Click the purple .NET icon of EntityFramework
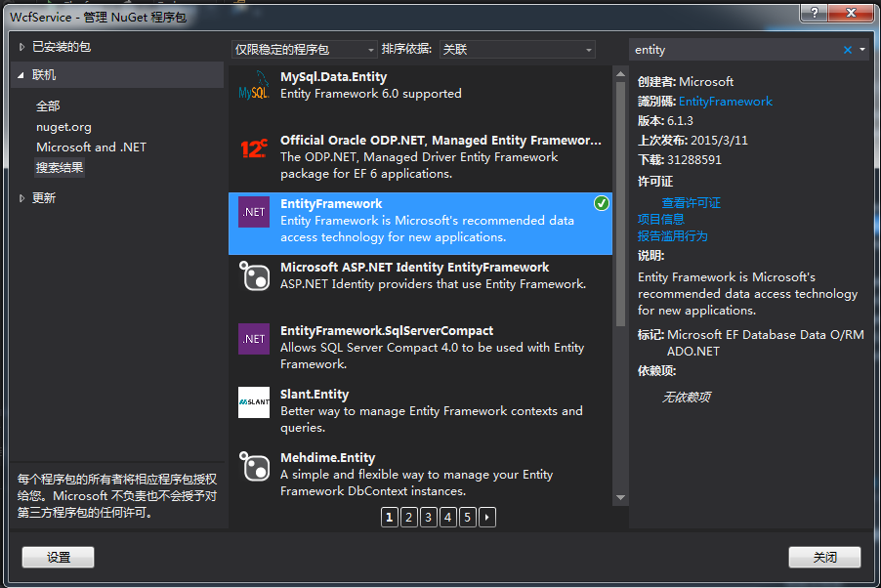Image resolution: width=881 pixels, height=588 pixels. point(253,212)
